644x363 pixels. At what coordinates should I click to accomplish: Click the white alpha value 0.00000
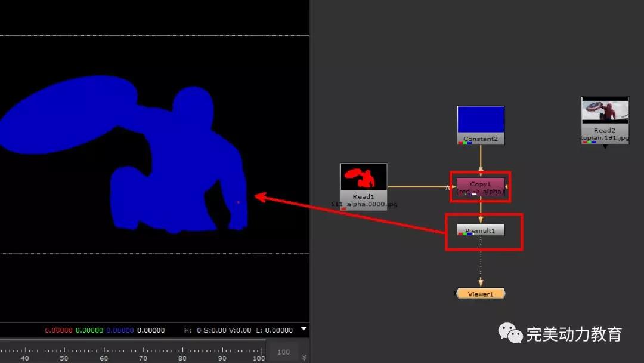151,330
